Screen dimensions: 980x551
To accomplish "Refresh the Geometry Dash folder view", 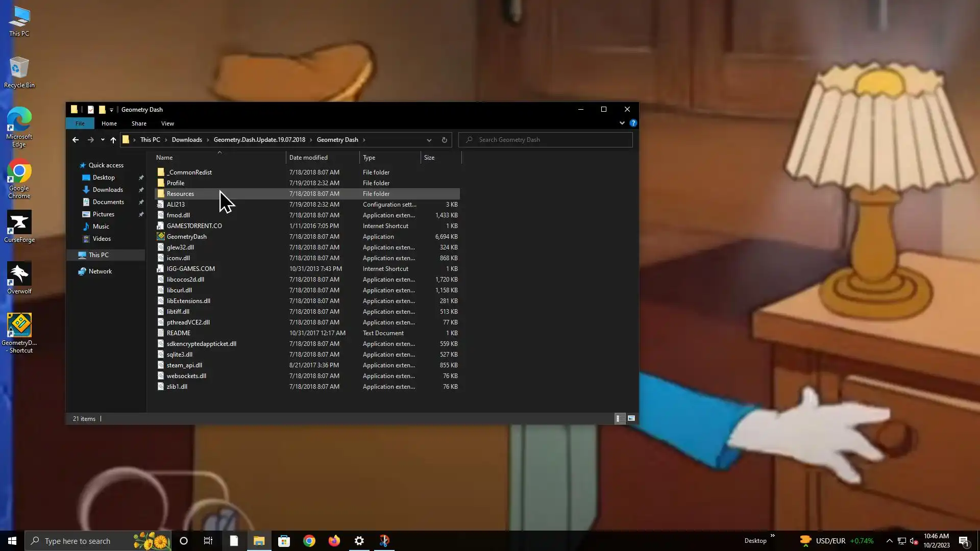I will click(444, 140).
